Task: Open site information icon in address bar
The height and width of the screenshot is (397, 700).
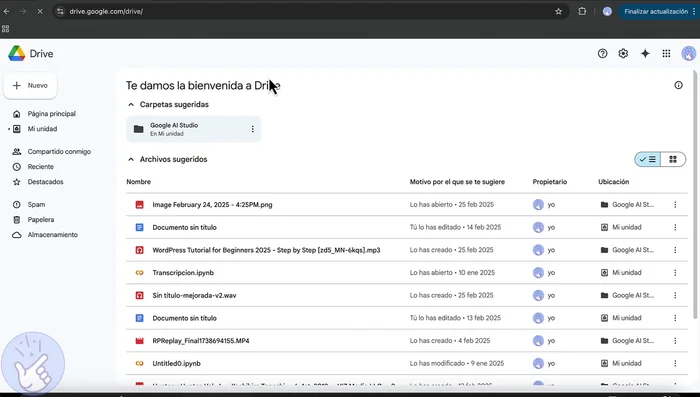Action: pos(60,12)
